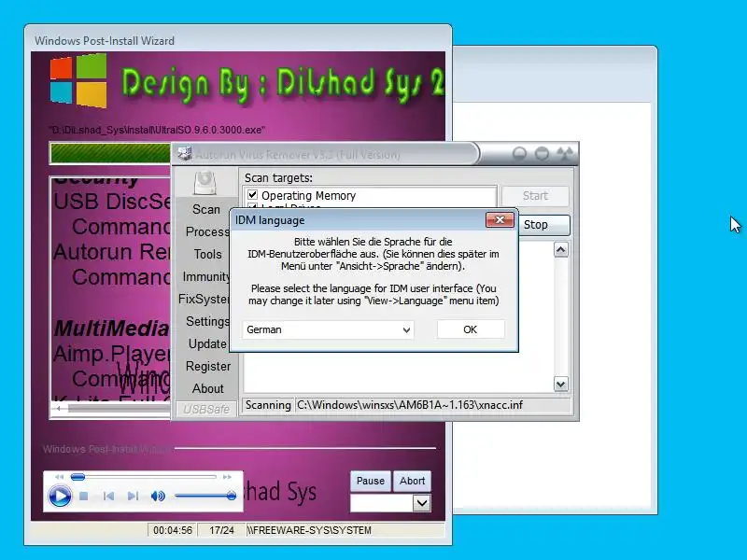Click the rewind arrows in the media player
The height and width of the screenshot is (560, 747).
coord(59,477)
